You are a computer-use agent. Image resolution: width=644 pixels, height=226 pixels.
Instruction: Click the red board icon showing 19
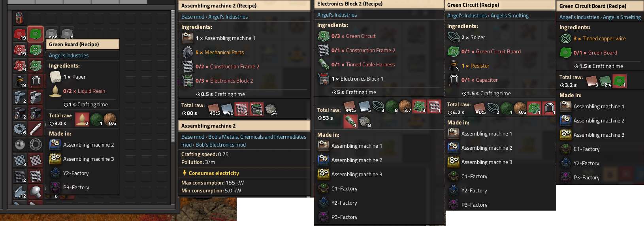[20, 34]
